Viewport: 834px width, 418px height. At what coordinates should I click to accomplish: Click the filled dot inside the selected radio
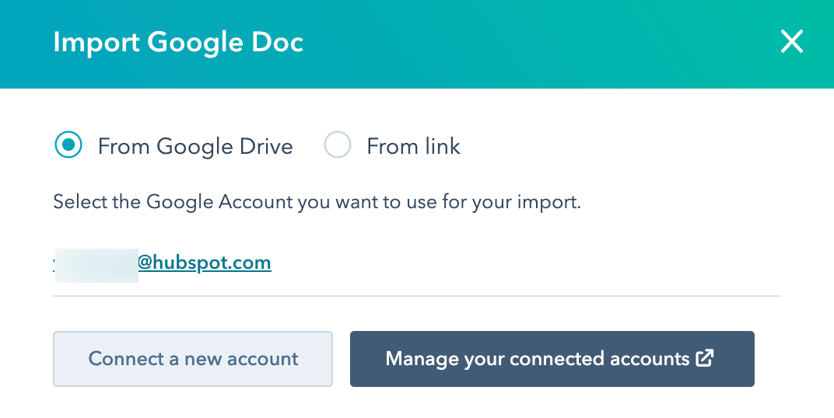tap(68, 146)
